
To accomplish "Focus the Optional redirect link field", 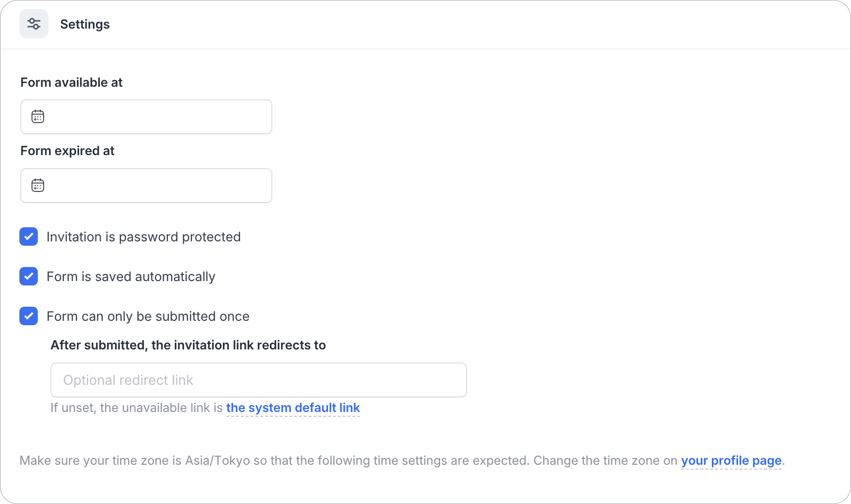I will tap(259, 380).
